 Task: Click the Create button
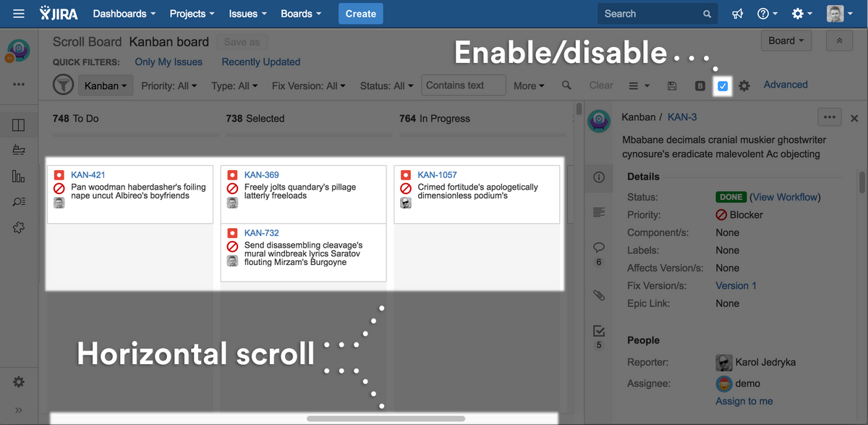(360, 14)
